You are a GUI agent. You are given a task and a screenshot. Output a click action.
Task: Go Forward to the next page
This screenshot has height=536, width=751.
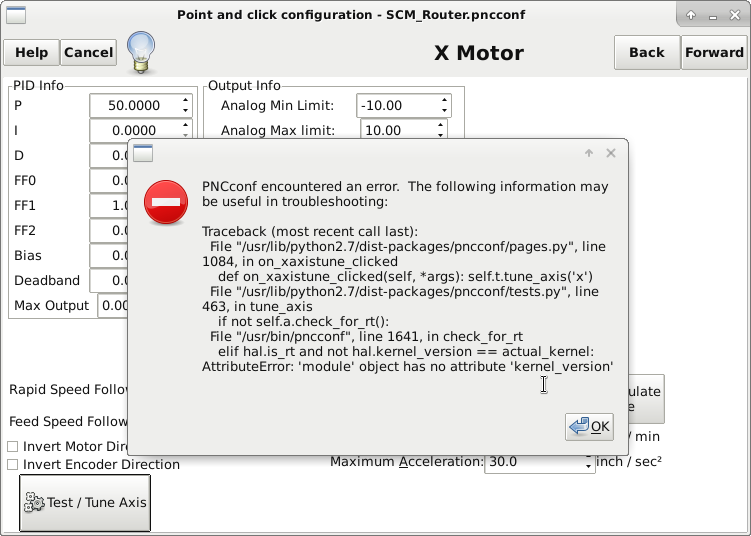tap(714, 52)
